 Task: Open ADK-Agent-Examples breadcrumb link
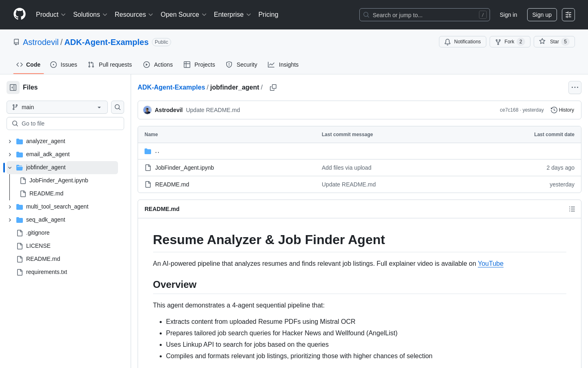[171, 88]
